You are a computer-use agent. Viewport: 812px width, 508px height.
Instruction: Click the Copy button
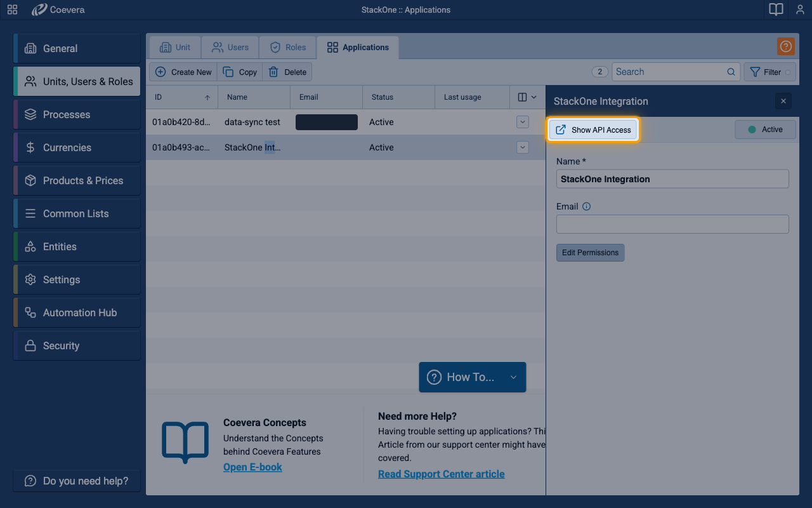240,72
